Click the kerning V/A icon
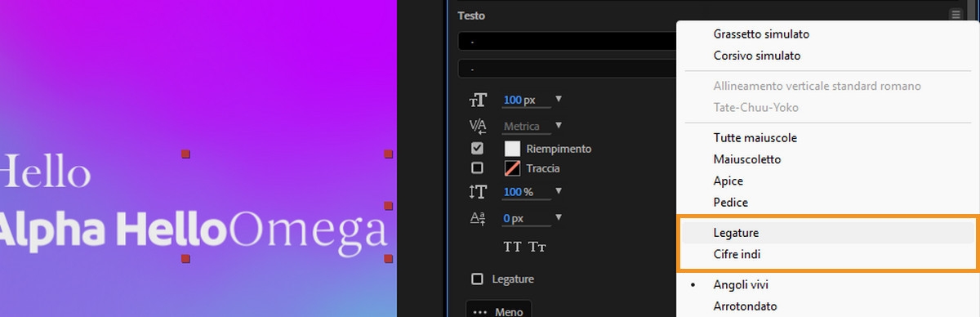 (478, 127)
